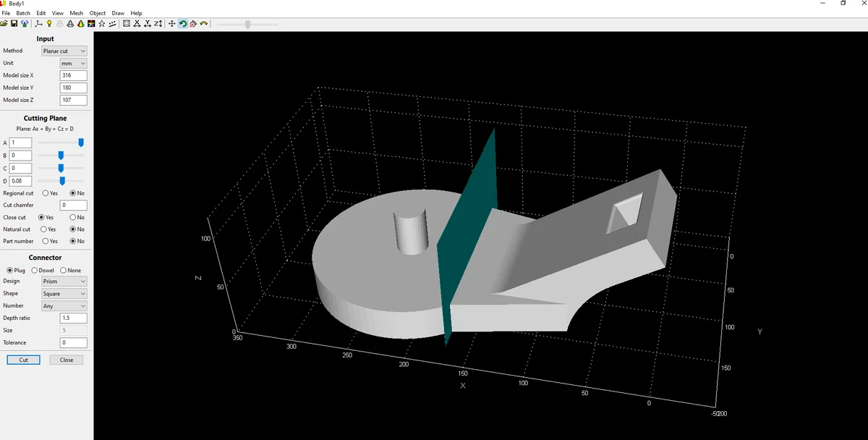Image resolution: width=868 pixels, height=440 pixels.
Task: Click the Cut chamfer input field
Action: [74, 206]
